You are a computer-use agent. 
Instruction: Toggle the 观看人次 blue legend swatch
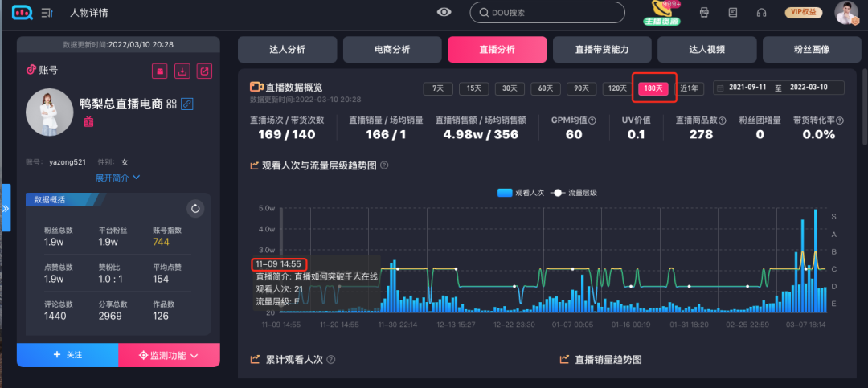(x=505, y=193)
